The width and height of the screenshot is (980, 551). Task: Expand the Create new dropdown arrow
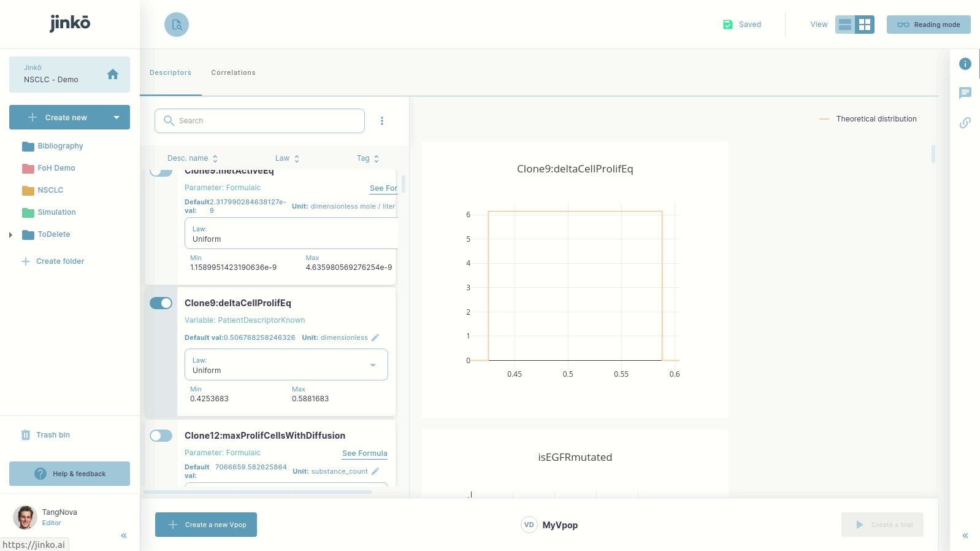pyautogui.click(x=117, y=117)
